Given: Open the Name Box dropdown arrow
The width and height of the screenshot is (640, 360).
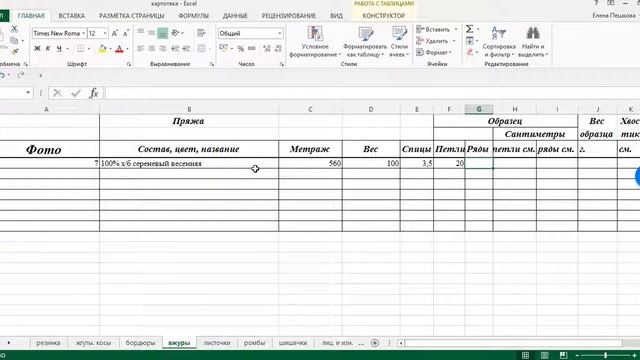Looking at the screenshot, I should [28, 93].
